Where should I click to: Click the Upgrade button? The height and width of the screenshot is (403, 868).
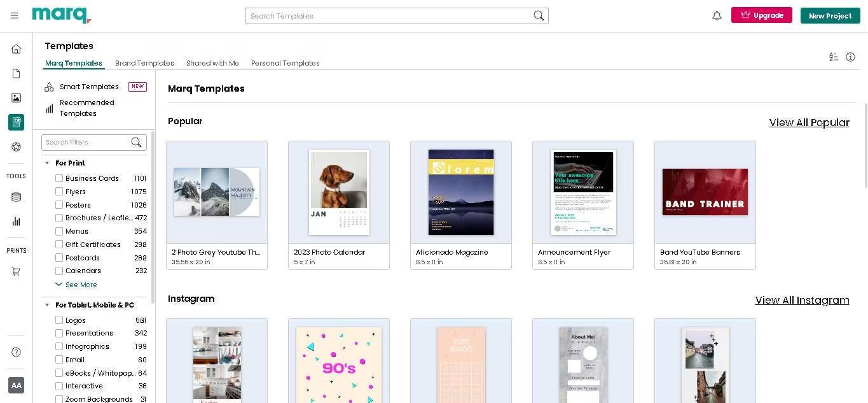762,15
